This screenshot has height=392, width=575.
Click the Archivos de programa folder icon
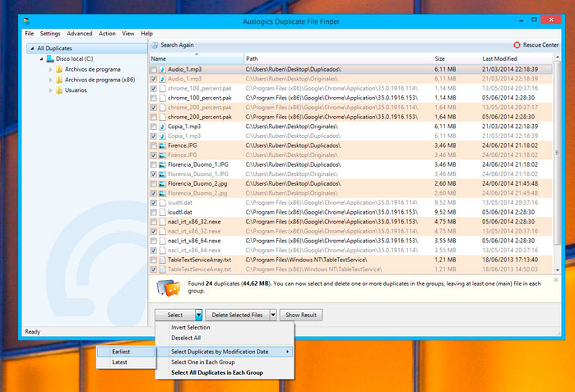[x=59, y=69]
